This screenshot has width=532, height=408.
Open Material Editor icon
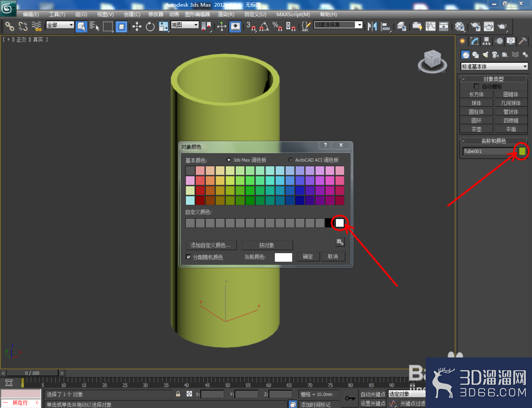point(460,26)
